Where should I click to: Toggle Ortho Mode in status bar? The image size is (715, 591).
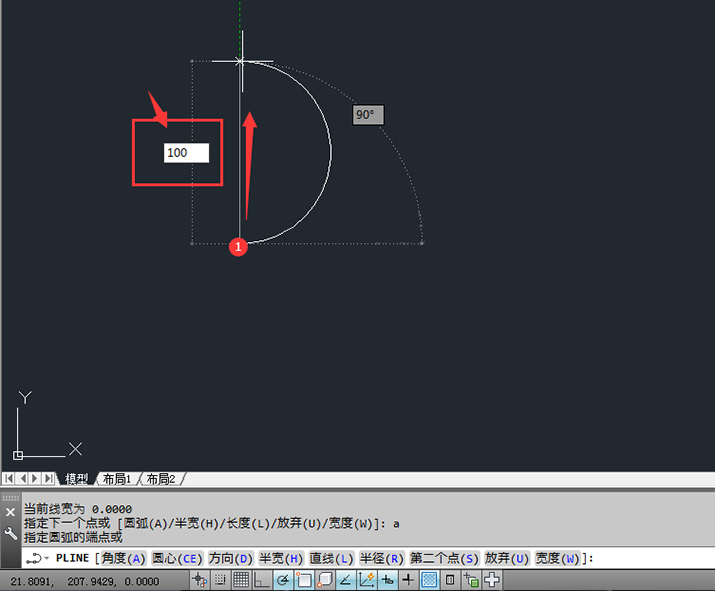262,580
